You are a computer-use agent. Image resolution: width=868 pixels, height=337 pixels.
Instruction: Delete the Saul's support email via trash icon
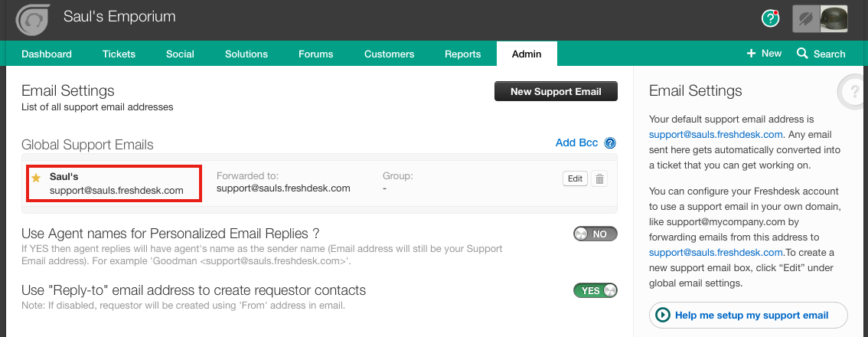click(599, 178)
